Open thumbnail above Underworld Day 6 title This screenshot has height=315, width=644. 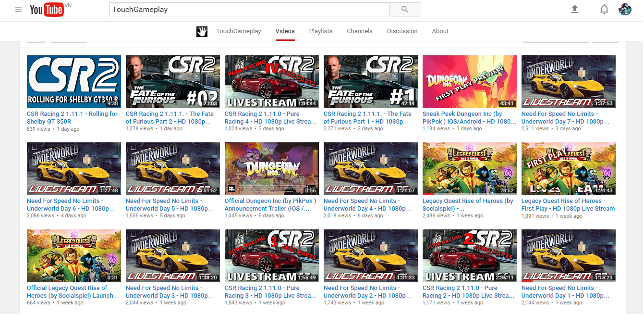pyautogui.click(x=74, y=169)
